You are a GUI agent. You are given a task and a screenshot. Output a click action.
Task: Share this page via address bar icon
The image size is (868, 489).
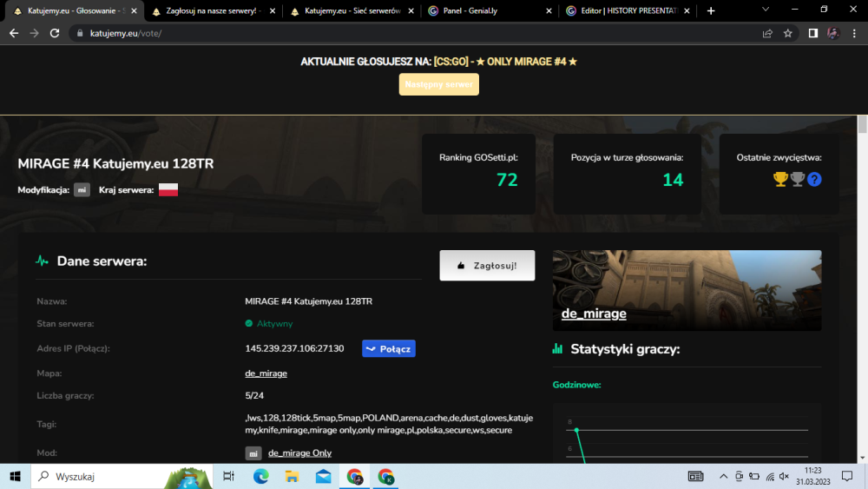tap(767, 33)
